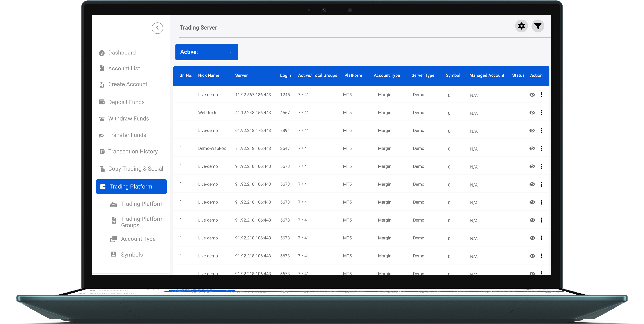This screenshot has width=644, height=324.
Task: Sort by the Nick Name column header
Action: pos(209,75)
